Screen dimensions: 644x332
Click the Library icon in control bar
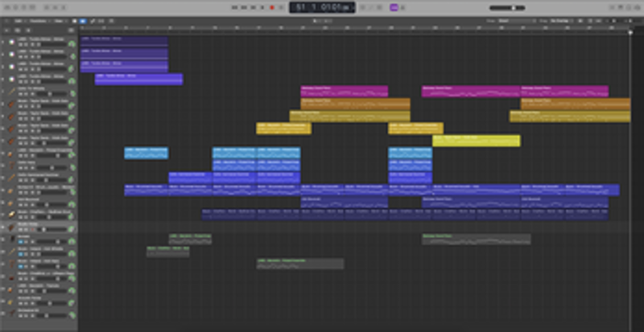point(6,7)
